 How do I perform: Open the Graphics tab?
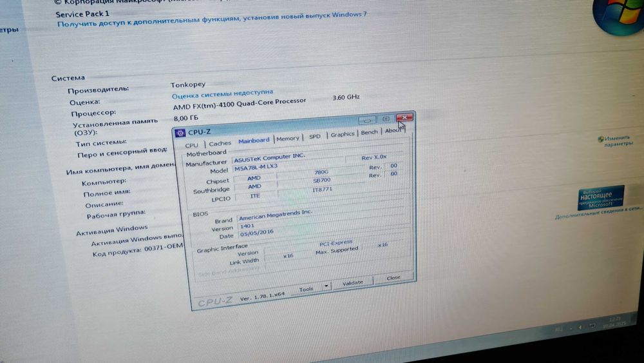(342, 134)
